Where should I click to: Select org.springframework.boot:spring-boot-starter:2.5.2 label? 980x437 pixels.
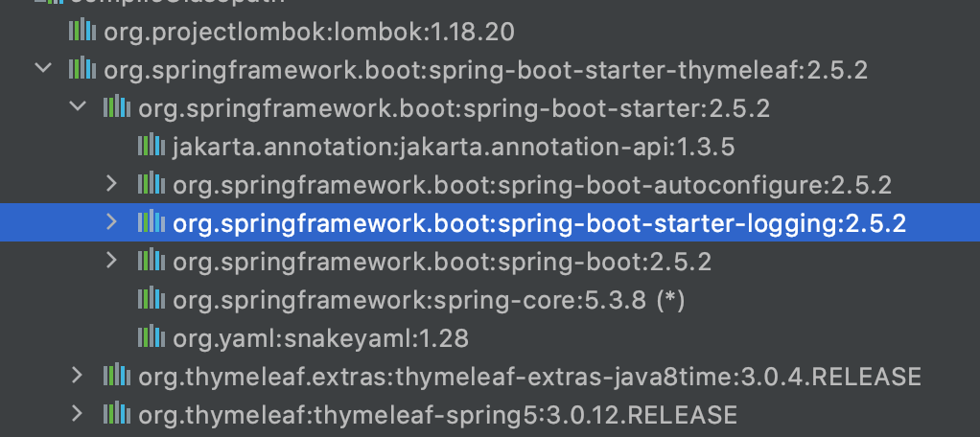[x=454, y=109]
